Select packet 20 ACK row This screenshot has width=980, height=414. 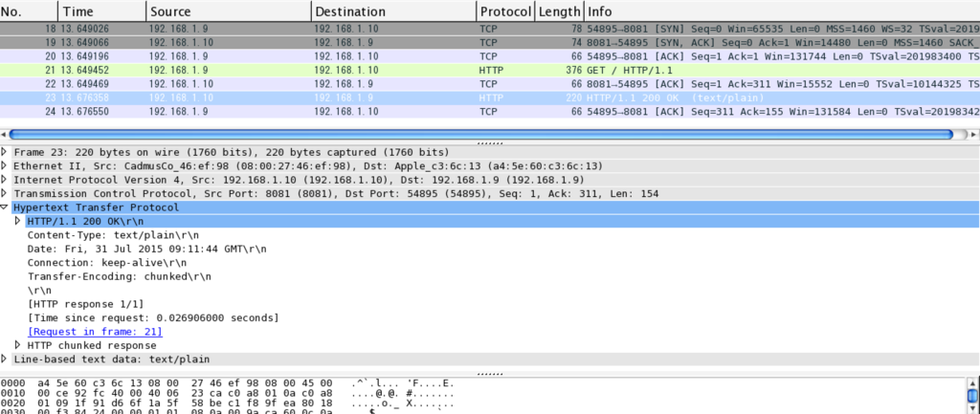490,56
